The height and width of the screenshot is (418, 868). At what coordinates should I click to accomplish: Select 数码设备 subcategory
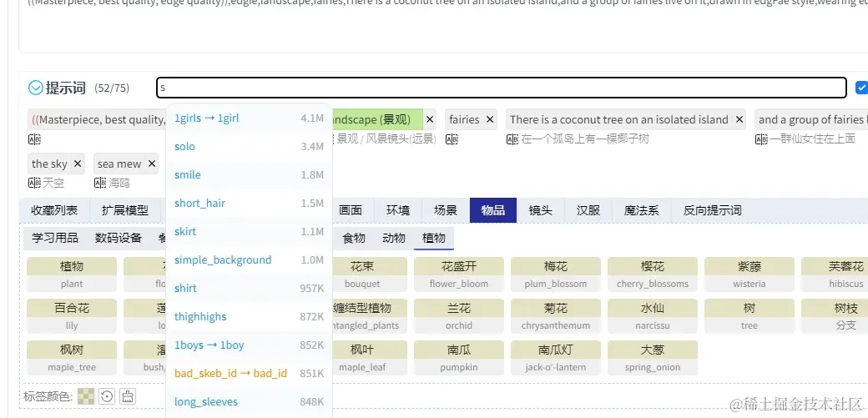119,238
